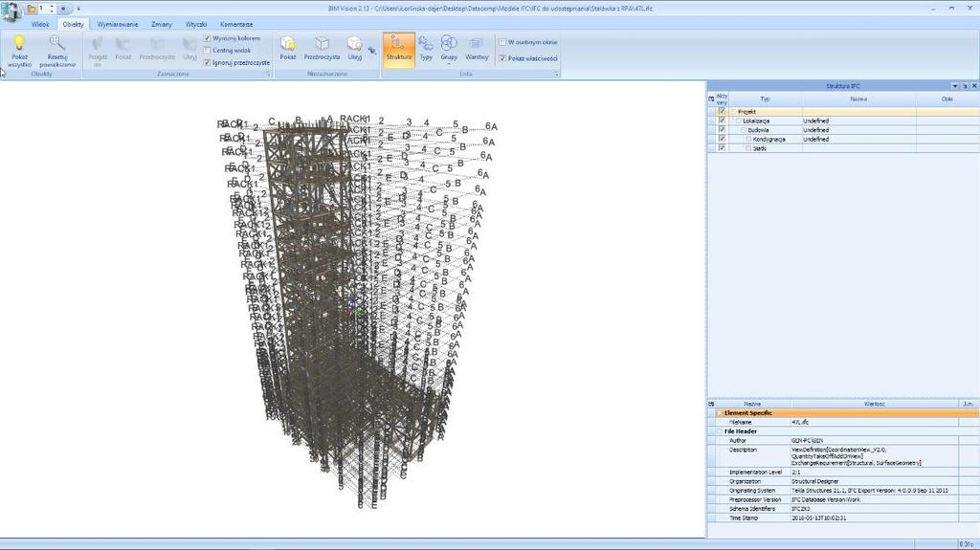This screenshot has height=550, width=980.
Task: Uncheck the active checkbox for Kondygnacja row
Action: tap(722, 139)
